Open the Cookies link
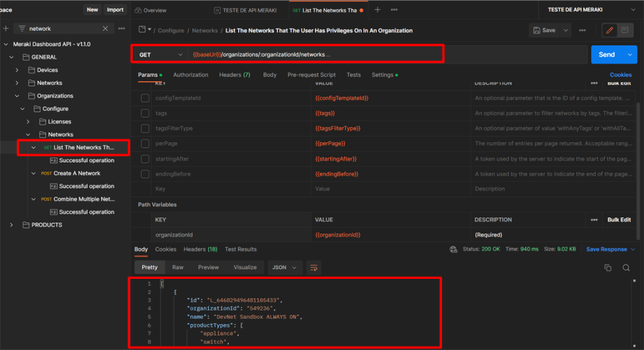644x350 pixels. pos(620,75)
